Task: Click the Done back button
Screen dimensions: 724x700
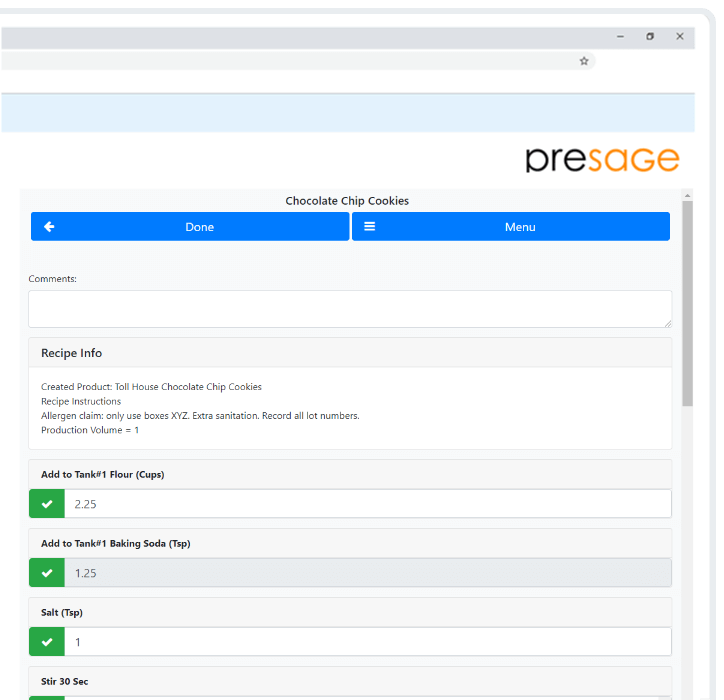Action: pyautogui.click(x=190, y=226)
